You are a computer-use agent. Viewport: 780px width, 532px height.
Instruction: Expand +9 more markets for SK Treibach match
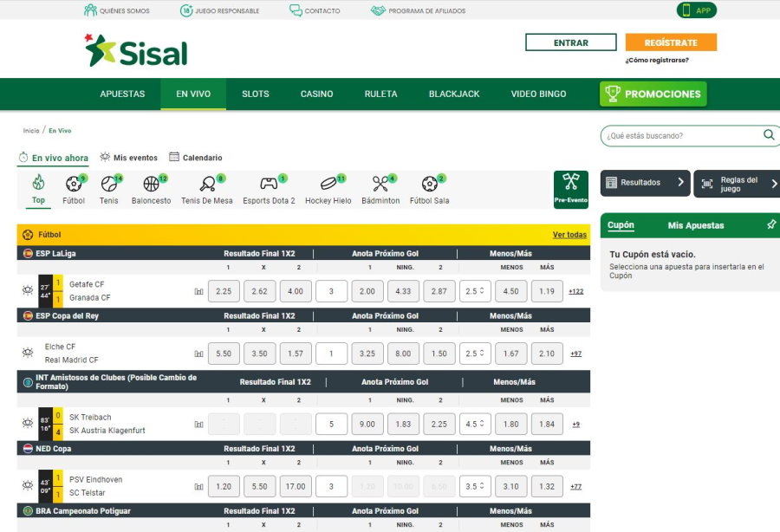[576, 424]
